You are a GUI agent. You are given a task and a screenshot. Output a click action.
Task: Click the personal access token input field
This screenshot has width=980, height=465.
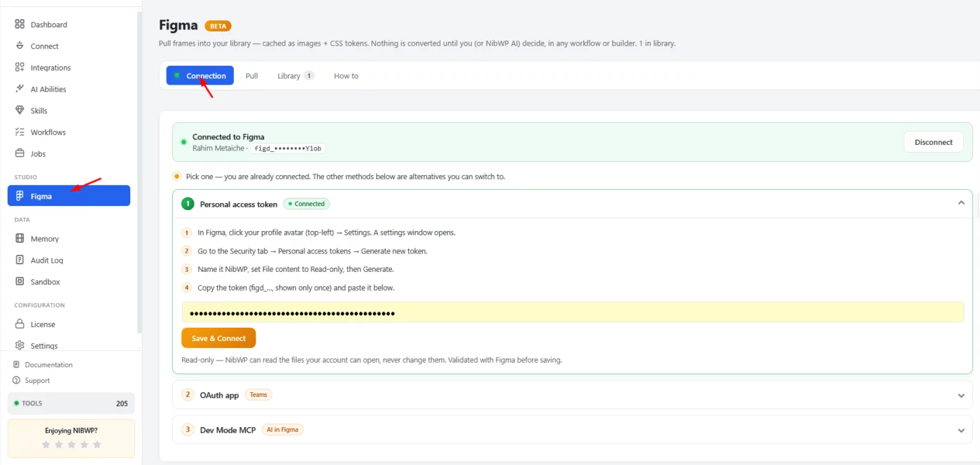point(573,312)
